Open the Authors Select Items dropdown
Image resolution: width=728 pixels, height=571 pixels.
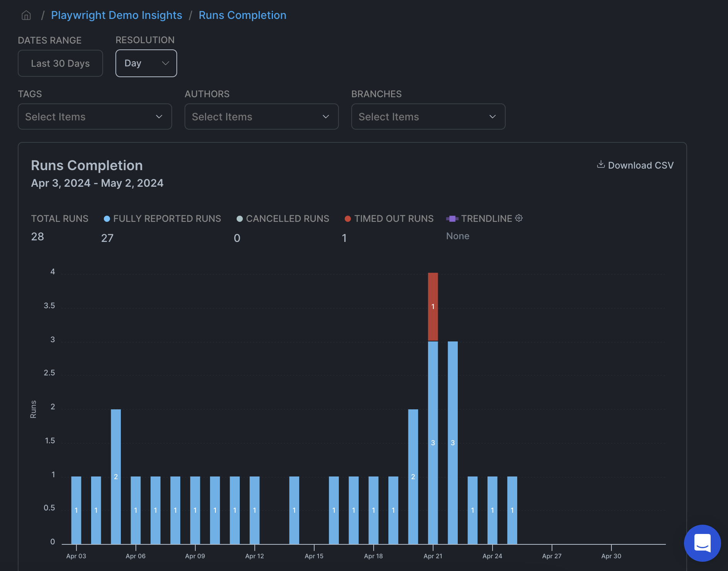(x=261, y=117)
